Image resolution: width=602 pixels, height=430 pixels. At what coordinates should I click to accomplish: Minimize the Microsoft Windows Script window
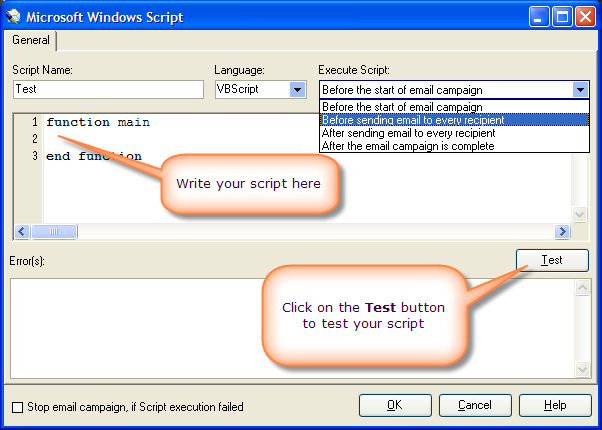tap(539, 17)
